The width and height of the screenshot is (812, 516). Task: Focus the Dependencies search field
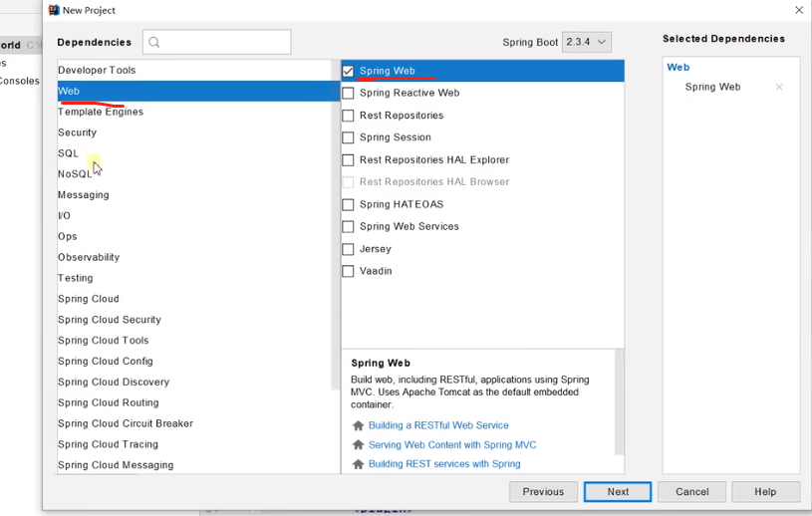click(217, 42)
